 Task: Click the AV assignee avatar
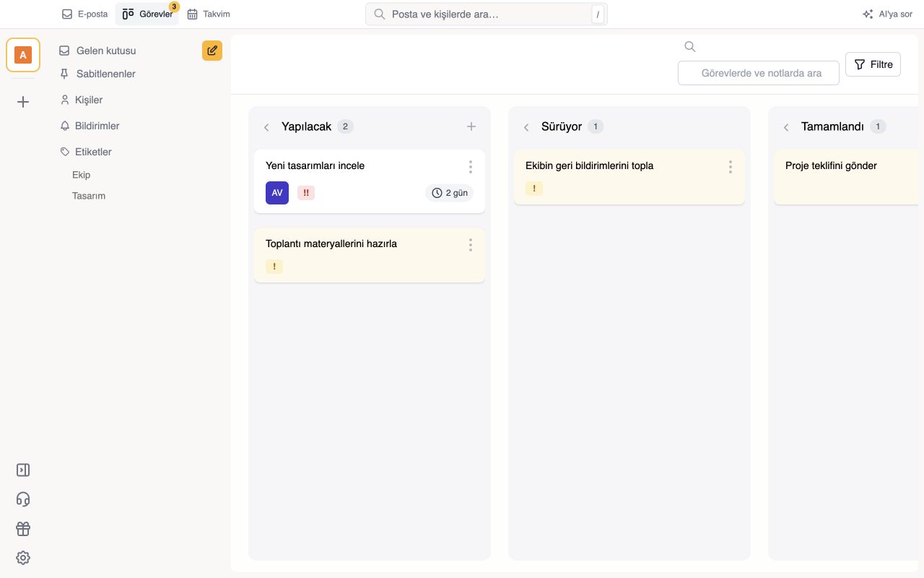[277, 193]
